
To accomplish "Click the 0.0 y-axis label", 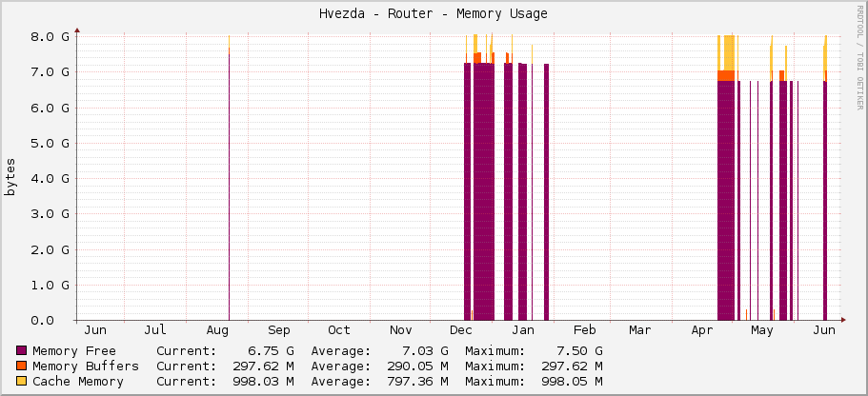I will coord(42,320).
